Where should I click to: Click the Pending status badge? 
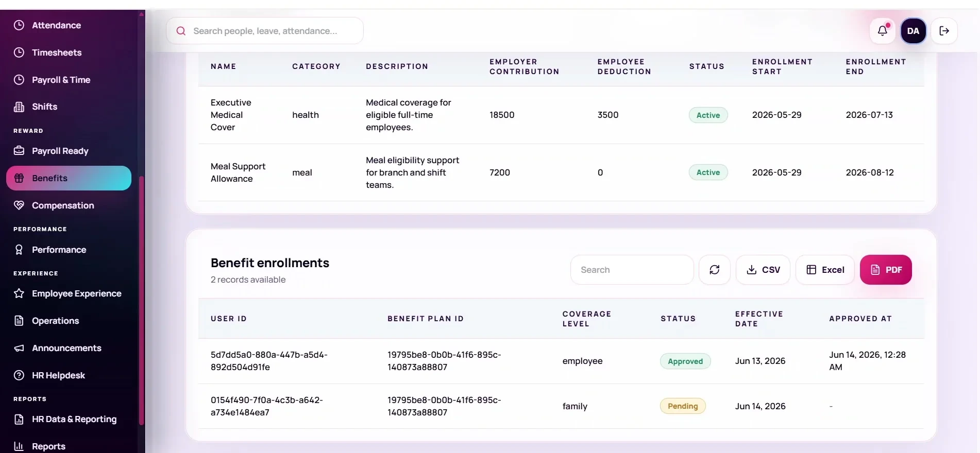click(x=683, y=406)
